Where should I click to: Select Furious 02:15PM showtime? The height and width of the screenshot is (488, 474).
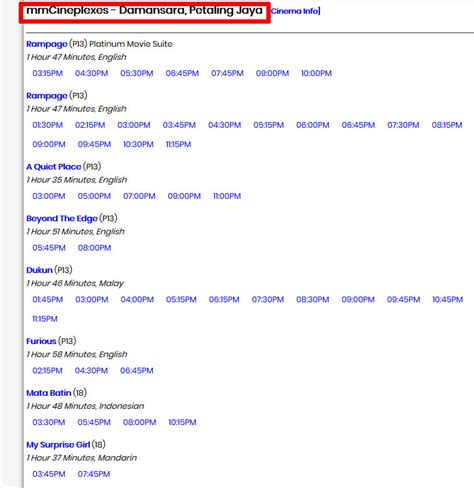click(x=47, y=370)
